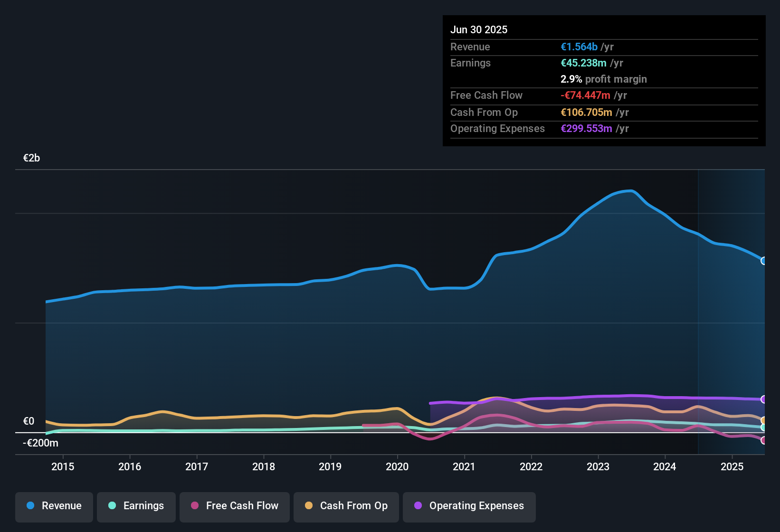Click the 2.9% profit margin text
This screenshot has width=780, height=532.
(604, 79)
